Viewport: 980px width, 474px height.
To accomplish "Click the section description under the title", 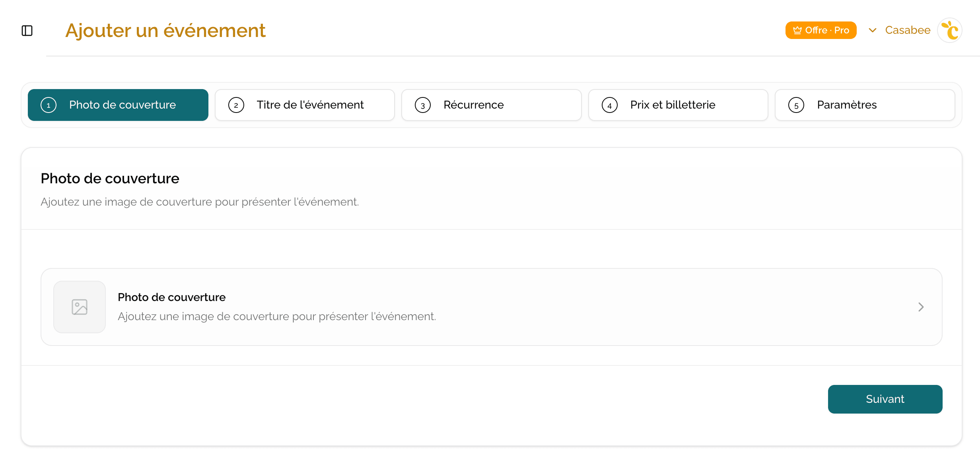I will point(200,202).
